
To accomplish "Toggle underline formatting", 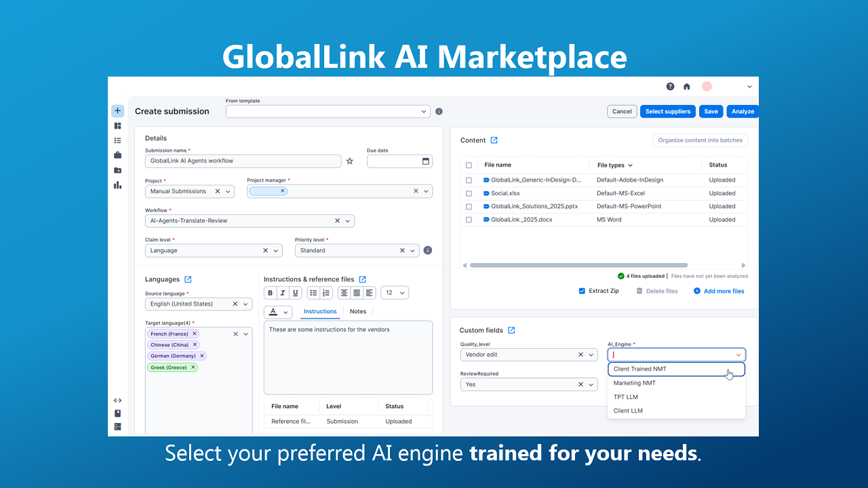I will [296, 293].
